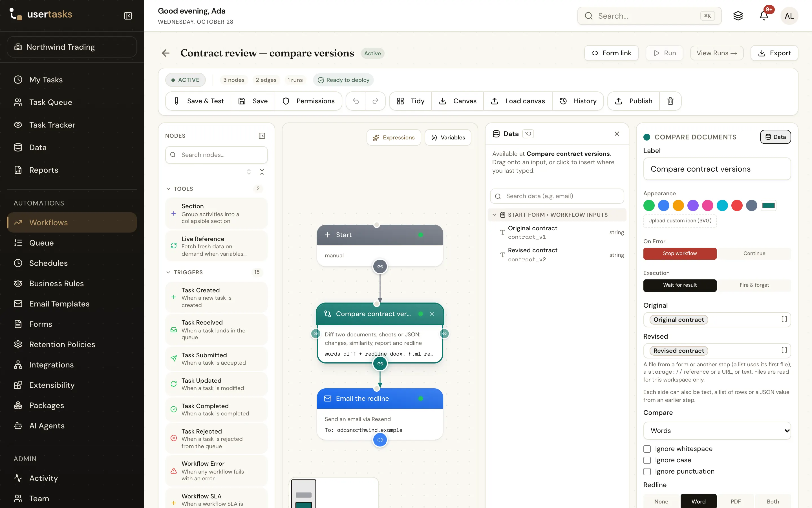The image size is (812, 508).
Task: Remove the Compare contract versions node
Action: pos(432,314)
